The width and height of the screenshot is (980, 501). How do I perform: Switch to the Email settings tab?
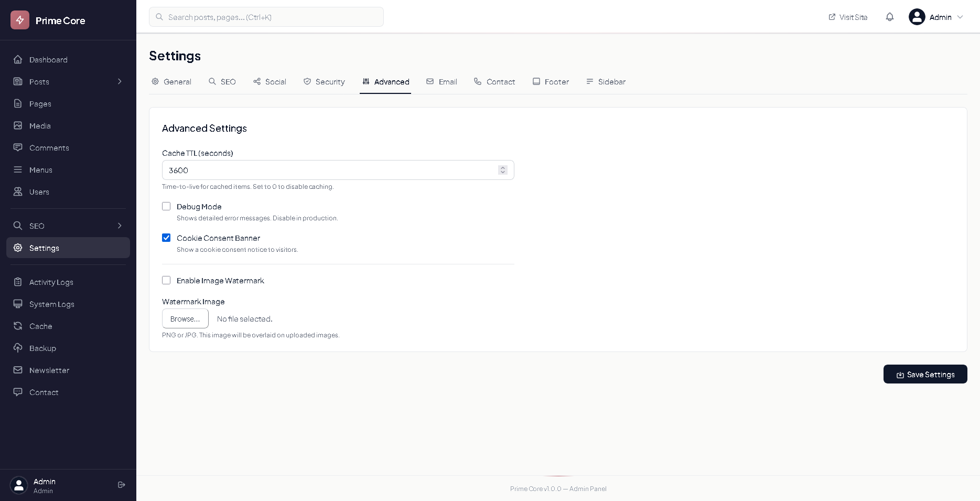click(441, 82)
